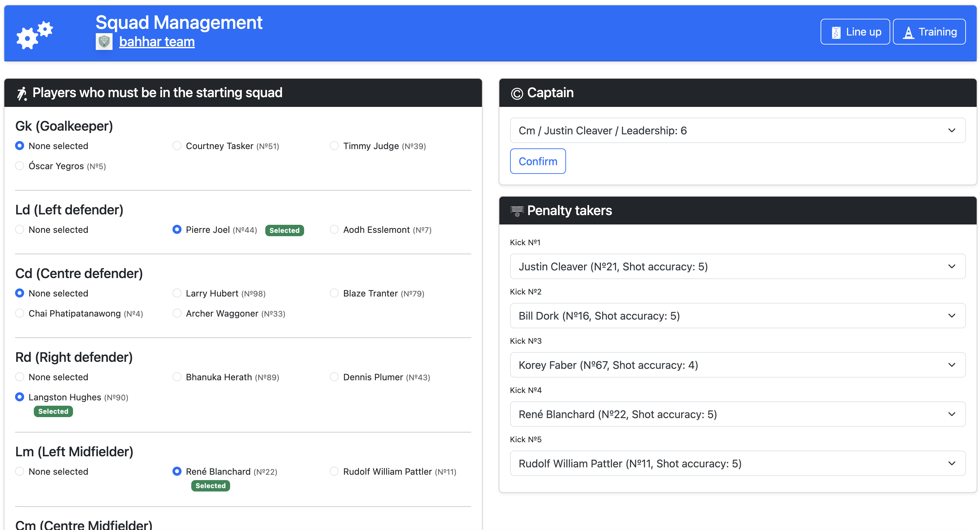Click the Kick Nº5 label
Viewport: 980px width, 530px height.
[x=526, y=440]
